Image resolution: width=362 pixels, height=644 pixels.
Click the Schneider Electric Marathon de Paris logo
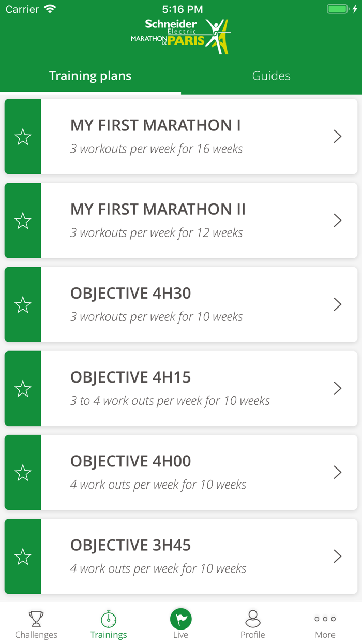181,36
